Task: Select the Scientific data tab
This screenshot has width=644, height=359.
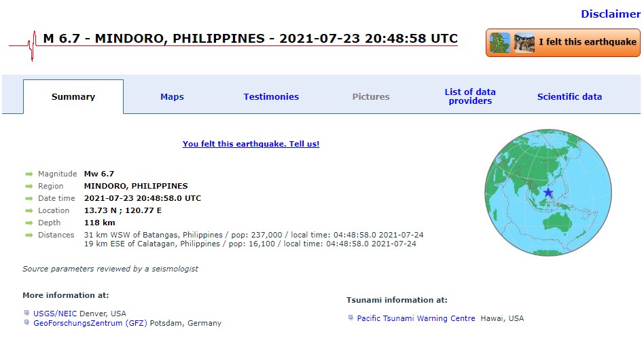Action: tap(569, 97)
